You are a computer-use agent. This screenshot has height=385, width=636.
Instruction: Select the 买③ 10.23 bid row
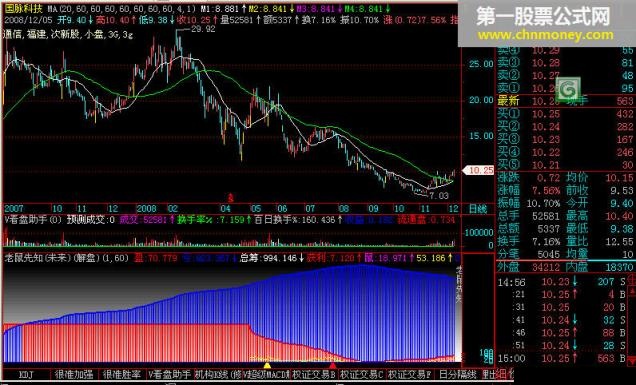tap(565, 140)
